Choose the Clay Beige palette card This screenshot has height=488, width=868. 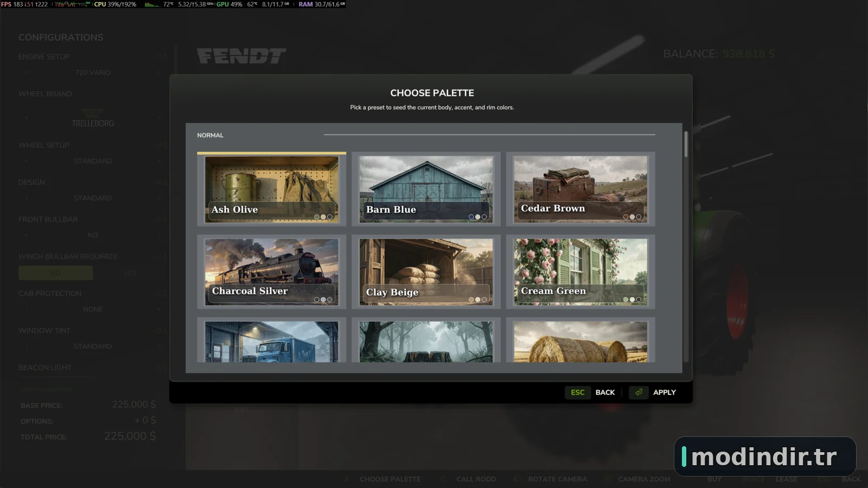(426, 272)
